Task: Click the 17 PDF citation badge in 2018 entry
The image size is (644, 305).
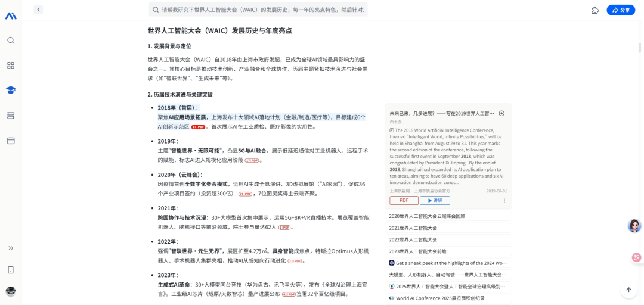Action: tap(198, 127)
